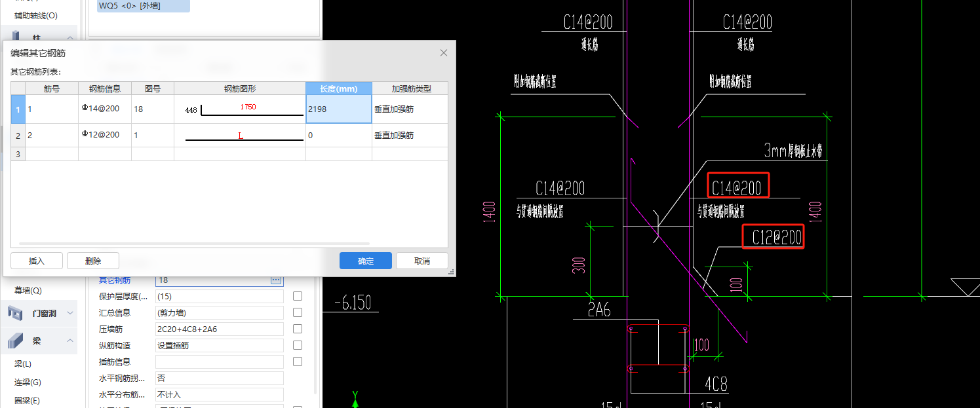Image resolution: width=980 pixels, height=408 pixels.
Task: Click the -6.150 elevation label in drawing
Action: point(353,303)
